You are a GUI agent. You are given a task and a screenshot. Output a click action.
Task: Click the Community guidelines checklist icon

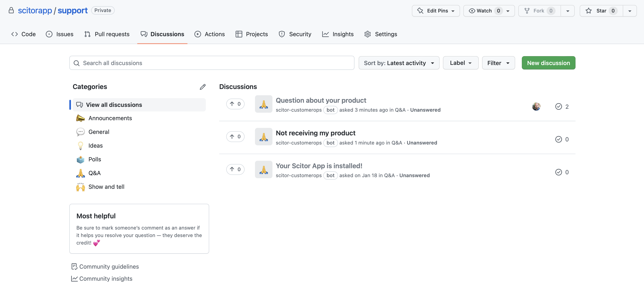coord(74,267)
